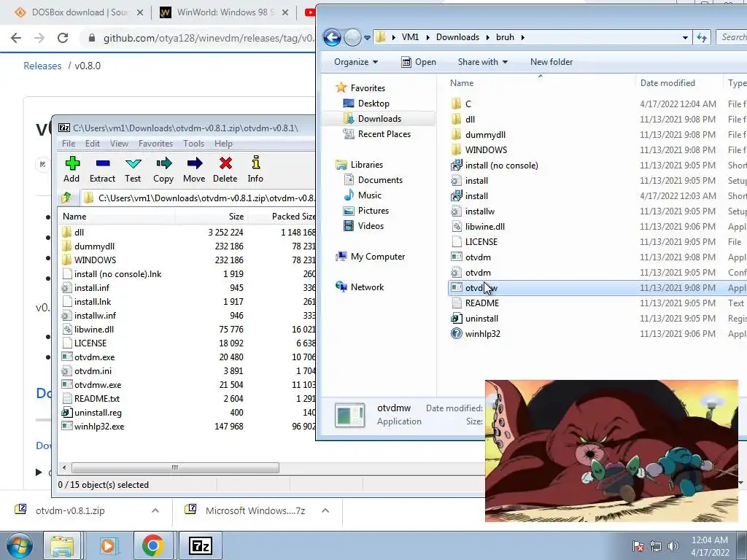Screen dimensions: 747x560
Task: Select My Computer in navigation pane
Action: 377,257
